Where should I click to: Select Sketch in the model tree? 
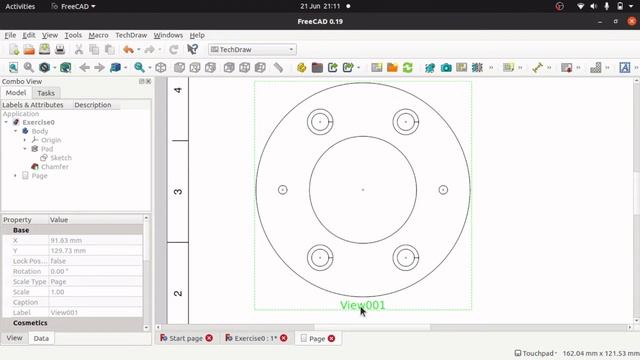coord(61,158)
